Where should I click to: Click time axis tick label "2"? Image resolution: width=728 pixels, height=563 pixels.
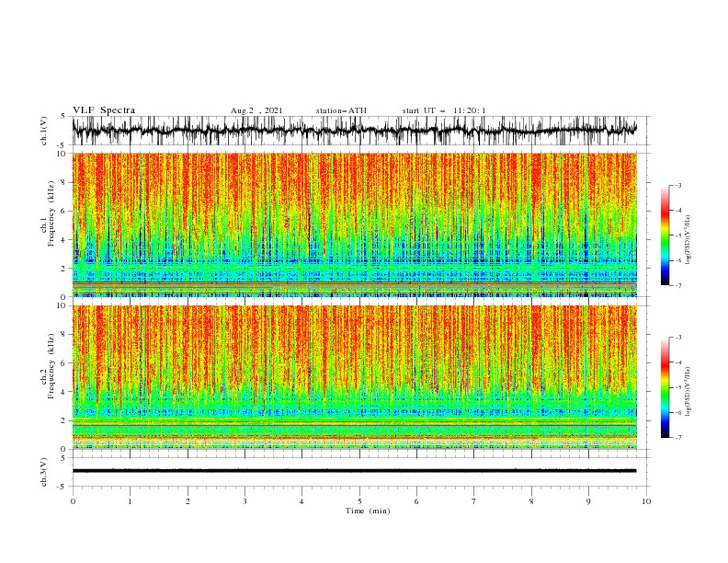point(188,501)
